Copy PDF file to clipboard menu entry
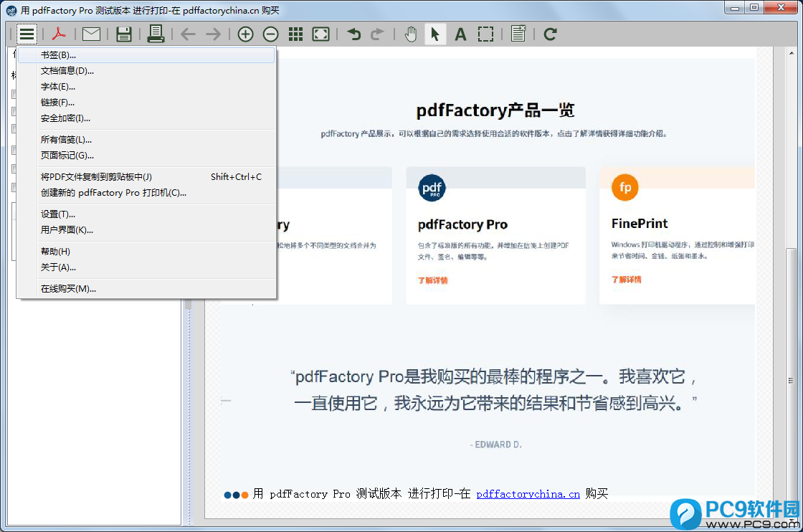 (x=146, y=176)
